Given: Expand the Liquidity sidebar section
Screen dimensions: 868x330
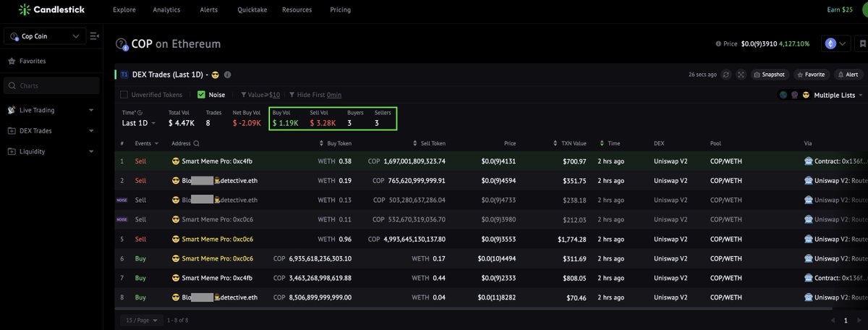Looking at the screenshot, I should 91,152.
